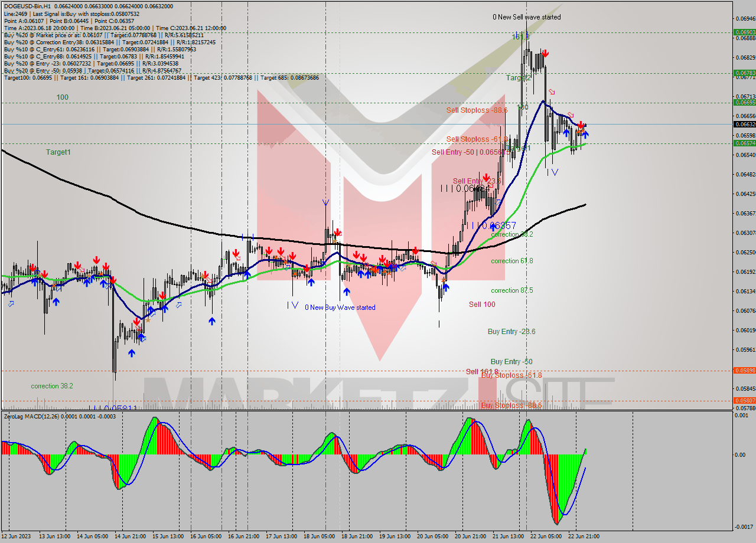Click the '21 Jun 13:00' time label
The image size is (756, 543).
tap(508, 537)
